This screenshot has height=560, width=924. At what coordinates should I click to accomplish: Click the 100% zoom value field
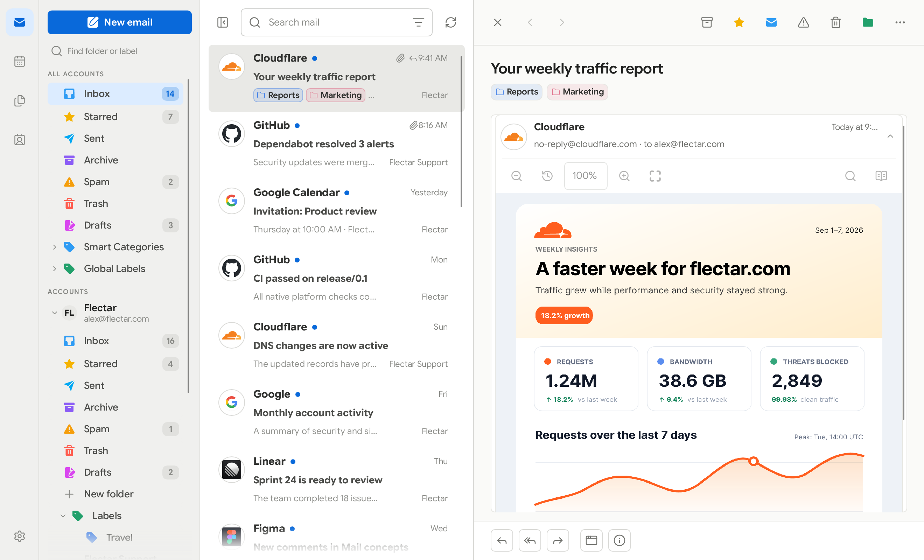(585, 176)
